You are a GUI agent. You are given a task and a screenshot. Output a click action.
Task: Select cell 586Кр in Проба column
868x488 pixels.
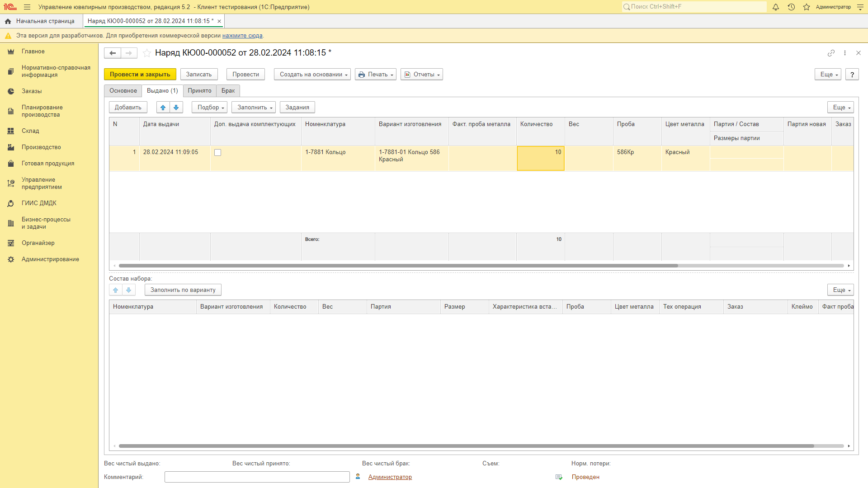coord(637,158)
